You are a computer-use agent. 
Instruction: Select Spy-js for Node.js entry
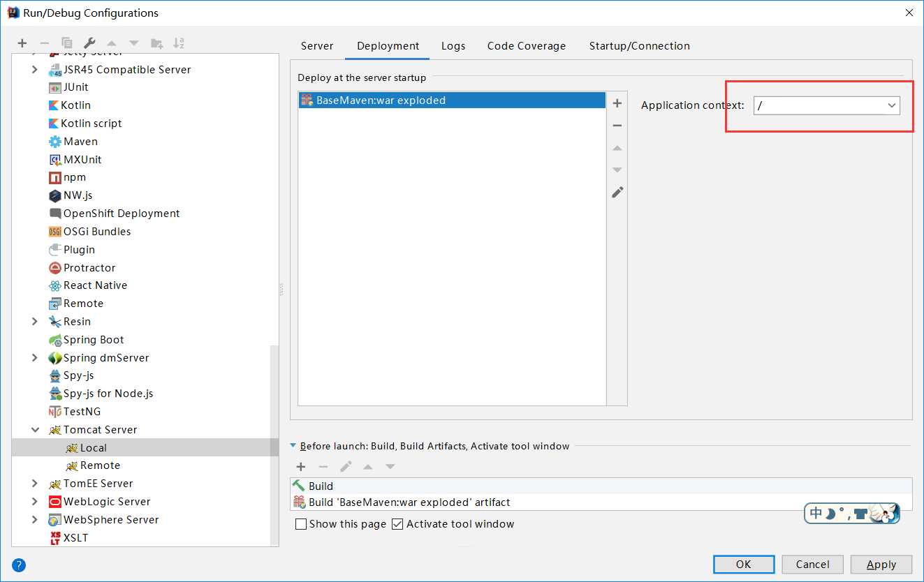tap(101, 394)
